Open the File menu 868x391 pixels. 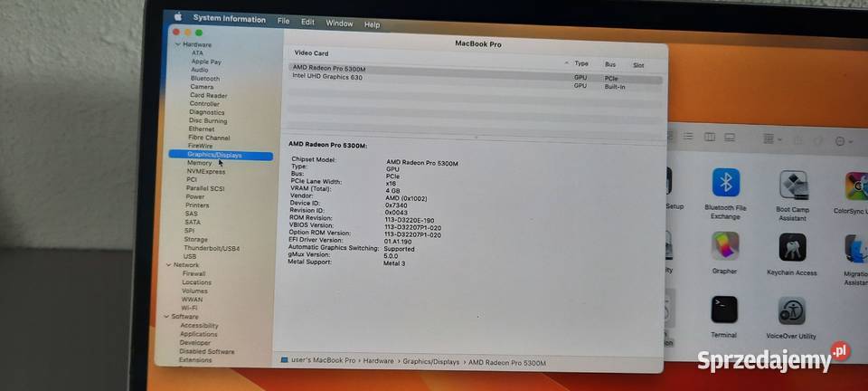pyautogui.click(x=283, y=21)
